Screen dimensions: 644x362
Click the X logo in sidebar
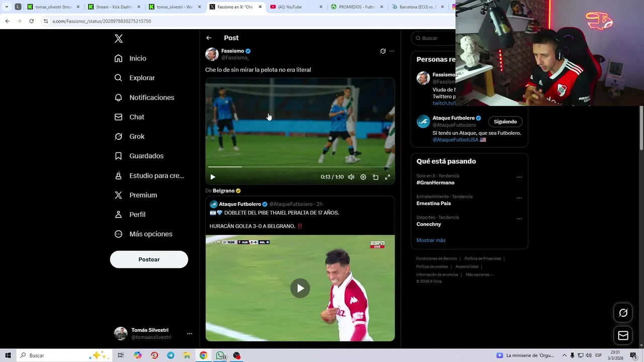118,39
